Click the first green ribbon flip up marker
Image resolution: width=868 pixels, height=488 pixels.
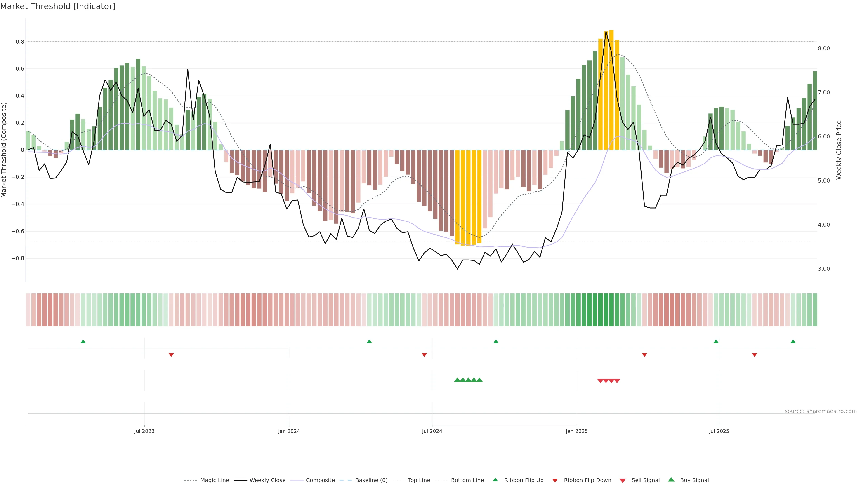[x=83, y=342]
